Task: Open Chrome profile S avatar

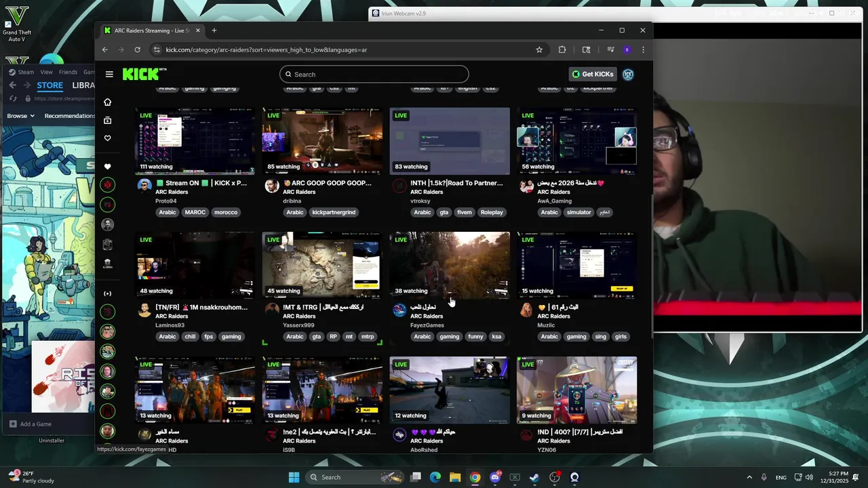Action: pyautogui.click(x=627, y=49)
